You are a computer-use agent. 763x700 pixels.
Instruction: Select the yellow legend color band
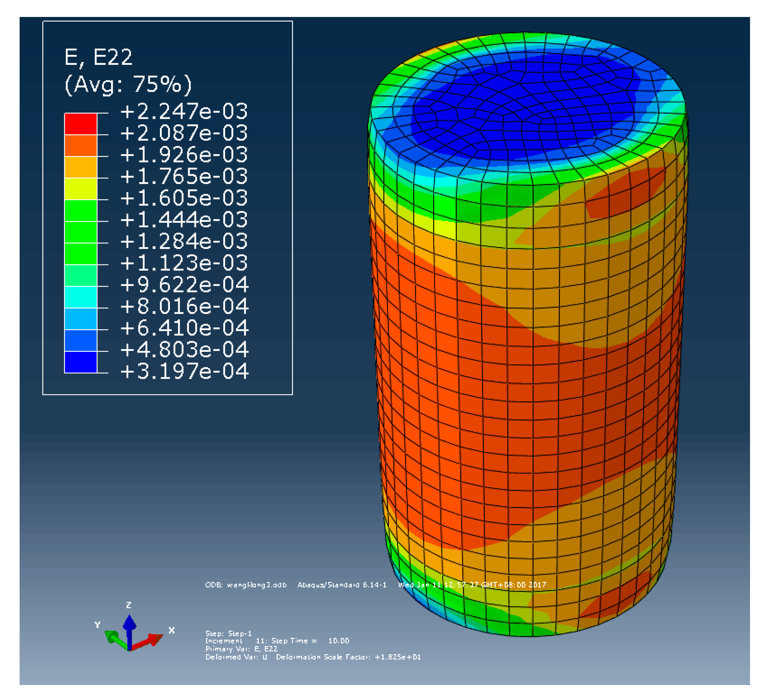click(81, 189)
